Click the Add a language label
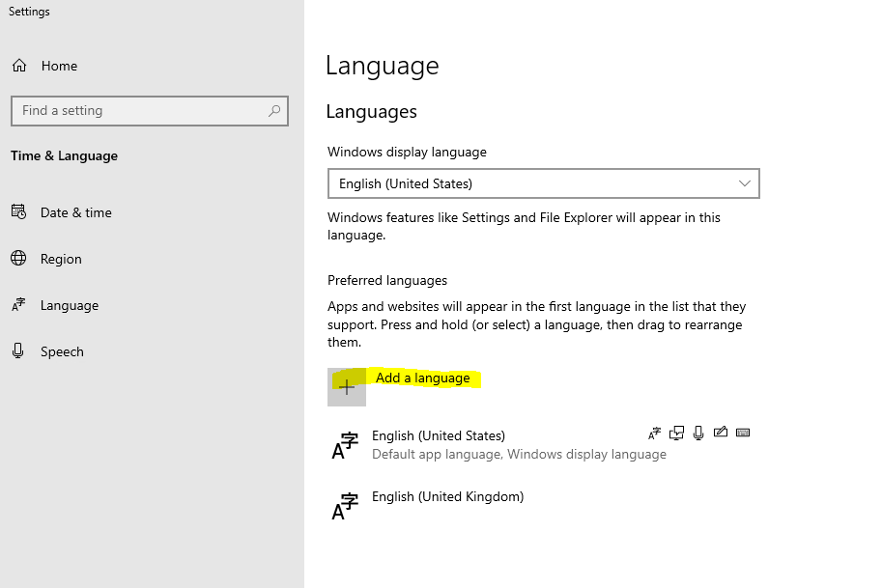Image resolution: width=882 pixels, height=588 pixels. [422, 378]
